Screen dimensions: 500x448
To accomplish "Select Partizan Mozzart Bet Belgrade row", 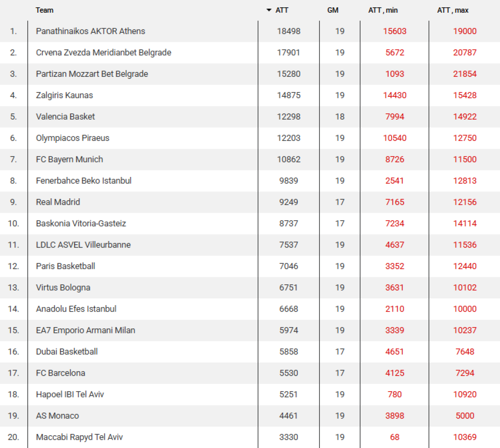I will point(92,74).
